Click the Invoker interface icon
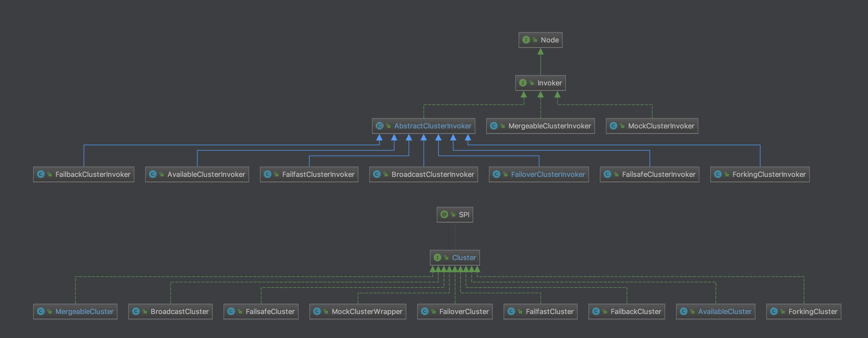The height and width of the screenshot is (338, 868). coord(523,83)
